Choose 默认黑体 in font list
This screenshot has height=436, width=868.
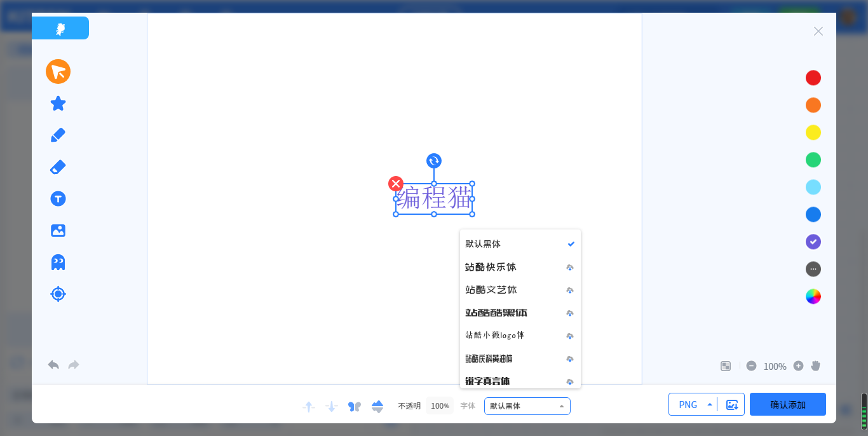coord(520,244)
